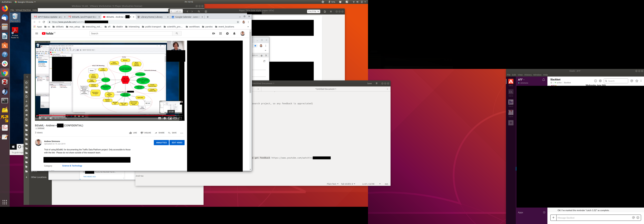Mute the YouTube video volume
This screenshot has height=224, width=644.
(x=51, y=118)
